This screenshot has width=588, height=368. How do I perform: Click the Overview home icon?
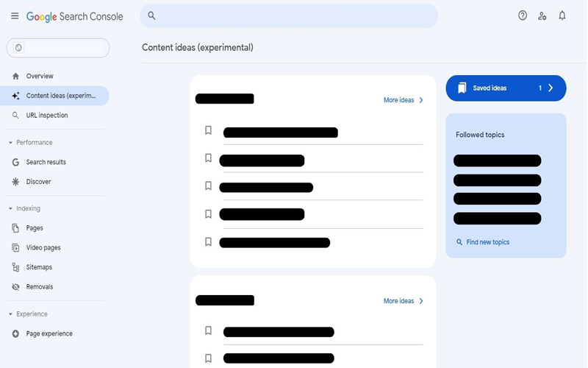pyautogui.click(x=15, y=77)
